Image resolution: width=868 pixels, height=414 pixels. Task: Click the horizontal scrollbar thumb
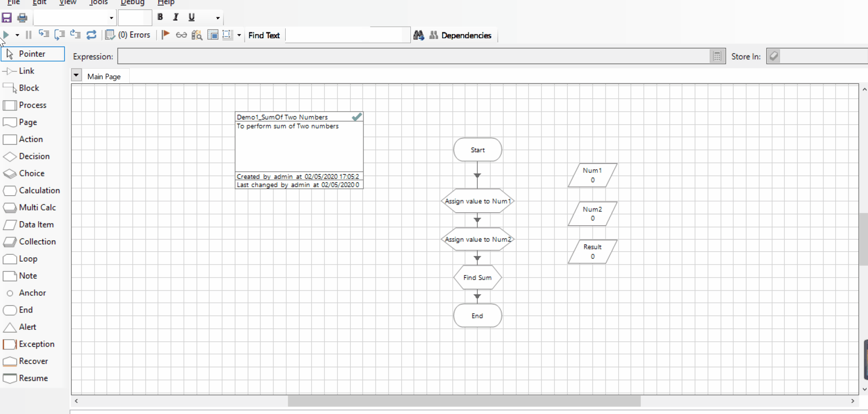(464, 401)
